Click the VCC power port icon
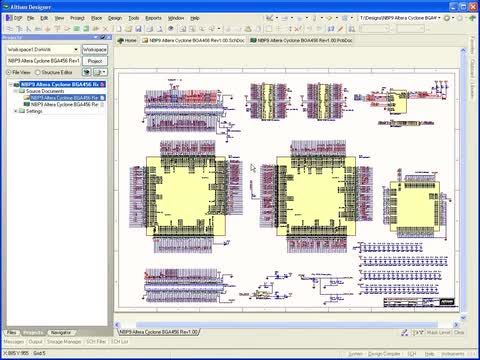Screen dimensions: 480x360 pyautogui.click(x=57, y=29)
